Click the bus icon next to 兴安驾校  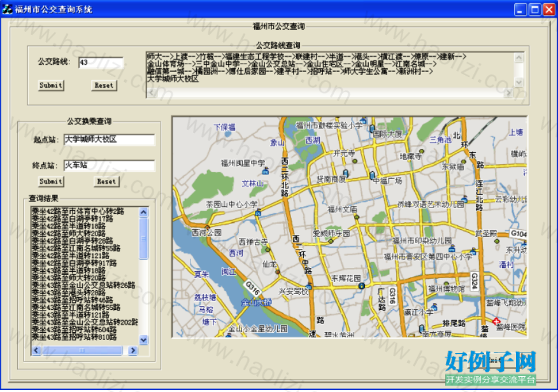pyautogui.click(x=309, y=286)
